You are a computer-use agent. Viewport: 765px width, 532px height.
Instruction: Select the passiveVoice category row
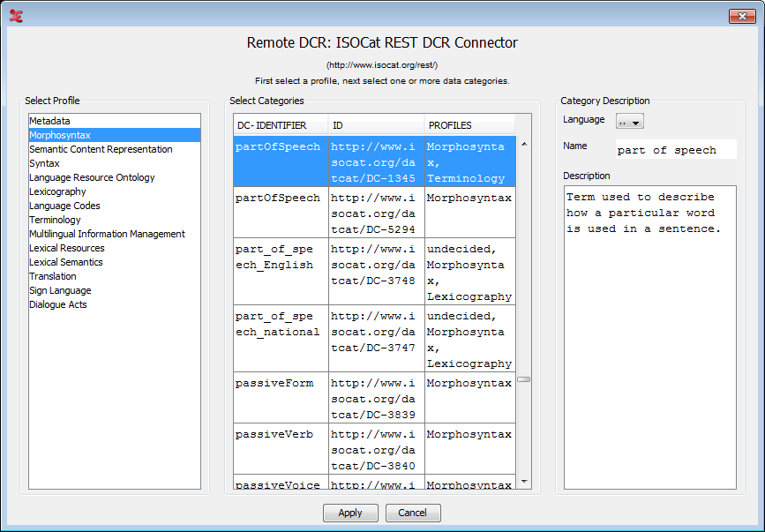[x=374, y=483]
